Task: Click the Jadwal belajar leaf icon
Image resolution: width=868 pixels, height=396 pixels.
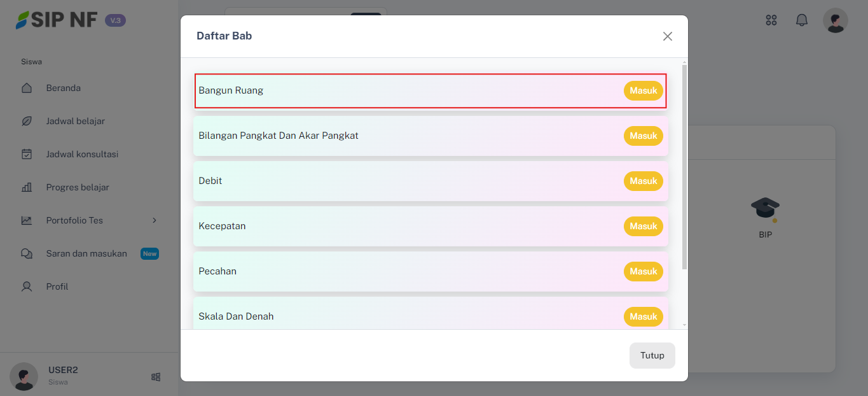Action: click(27, 121)
